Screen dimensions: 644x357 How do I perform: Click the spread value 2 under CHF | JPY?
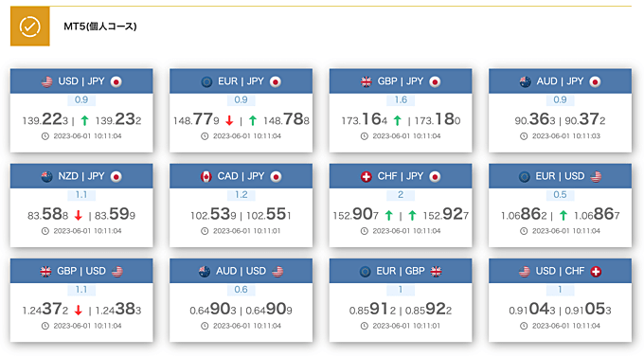[401, 195]
